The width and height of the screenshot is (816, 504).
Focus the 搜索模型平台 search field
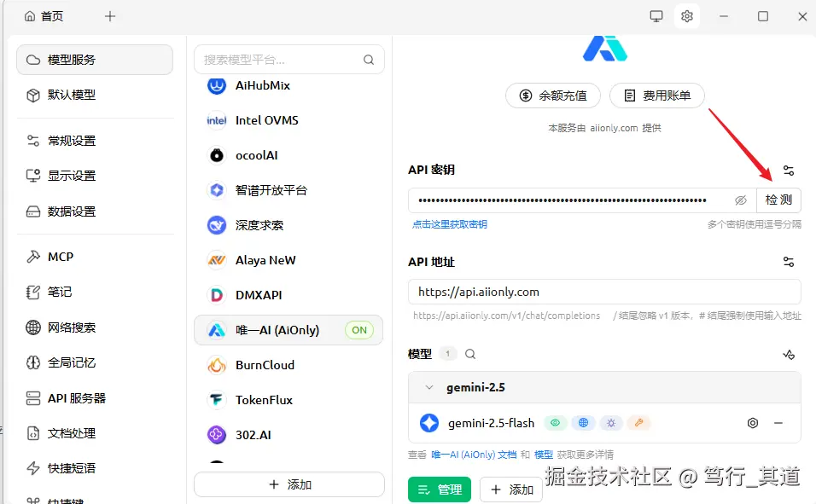(x=289, y=60)
